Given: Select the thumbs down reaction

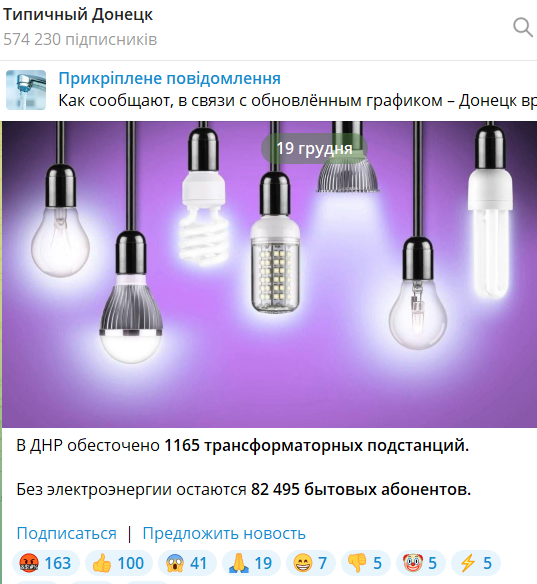Looking at the screenshot, I should 366,563.
